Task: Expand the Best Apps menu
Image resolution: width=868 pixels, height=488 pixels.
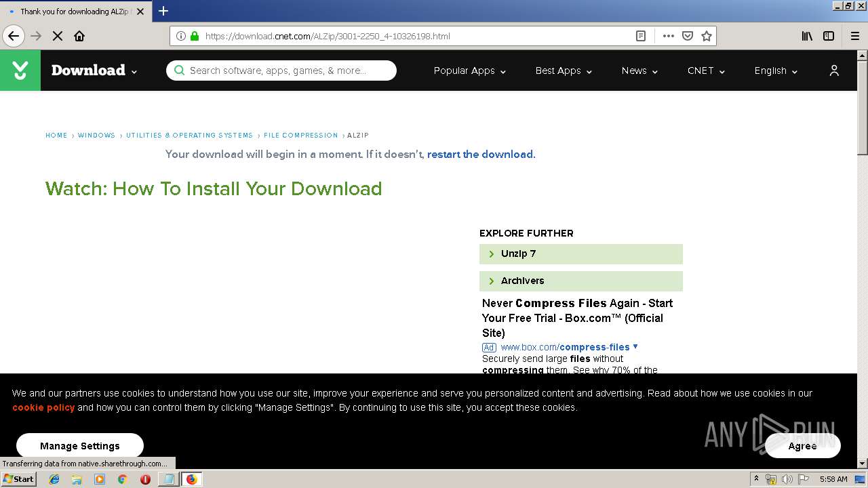Action: 564,70
